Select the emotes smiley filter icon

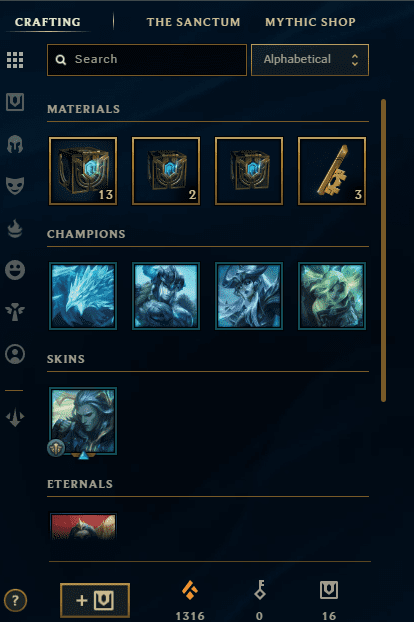pyautogui.click(x=15, y=270)
